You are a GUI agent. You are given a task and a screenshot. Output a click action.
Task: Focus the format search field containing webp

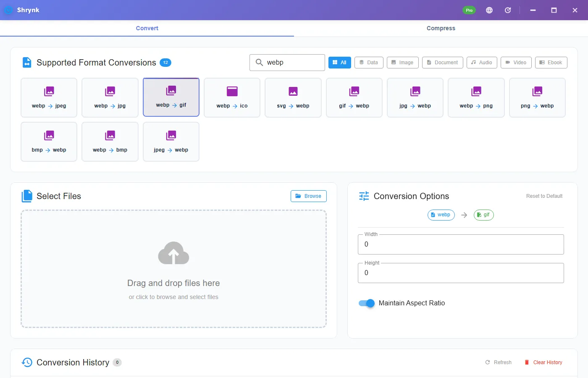287,63
